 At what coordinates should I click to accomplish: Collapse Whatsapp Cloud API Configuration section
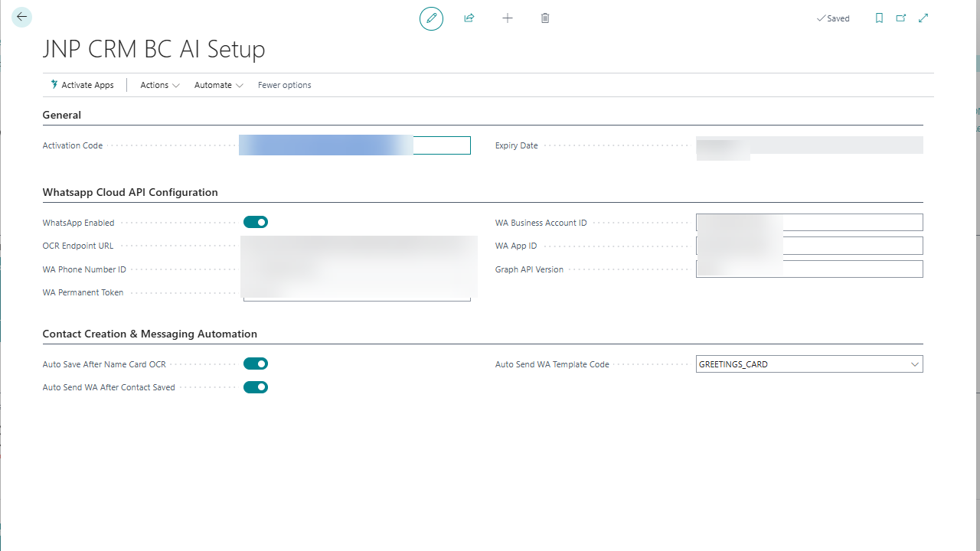pyautogui.click(x=130, y=192)
